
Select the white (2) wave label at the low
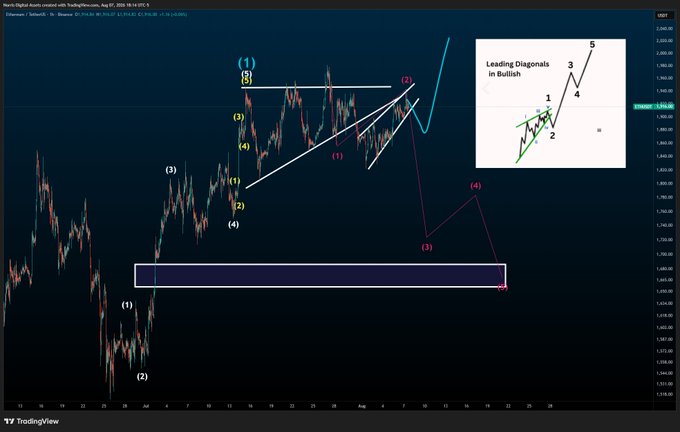[x=142, y=376]
